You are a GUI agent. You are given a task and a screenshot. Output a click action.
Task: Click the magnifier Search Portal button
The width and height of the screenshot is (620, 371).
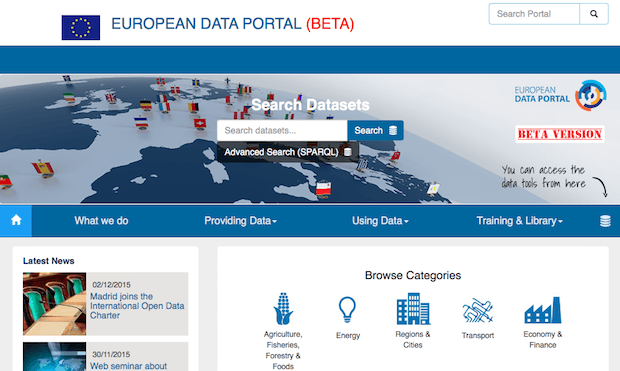pos(594,14)
